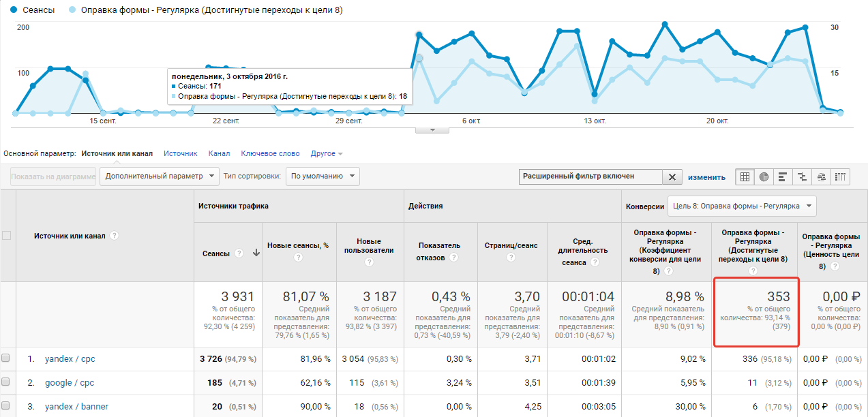Select the comparison view icon
Image resolution: width=868 pixels, height=417 pixels.
click(803, 176)
